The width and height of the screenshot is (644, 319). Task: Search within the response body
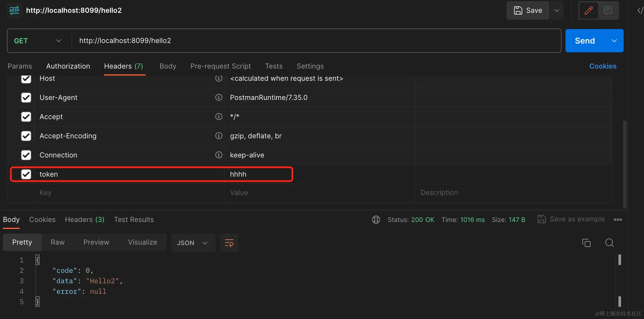(609, 243)
